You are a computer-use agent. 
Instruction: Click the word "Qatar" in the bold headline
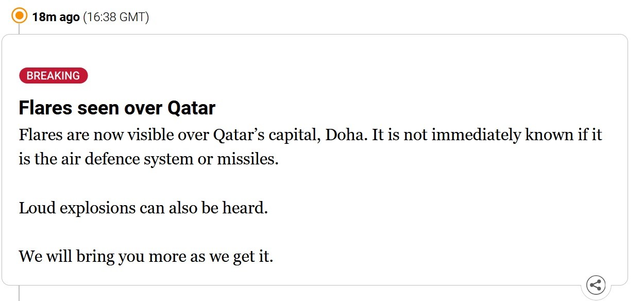tap(192, 108)
